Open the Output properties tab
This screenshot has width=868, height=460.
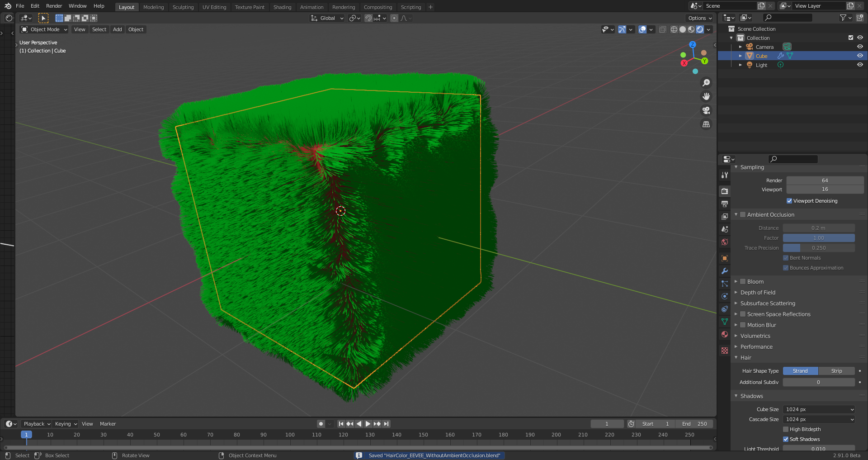725,204
